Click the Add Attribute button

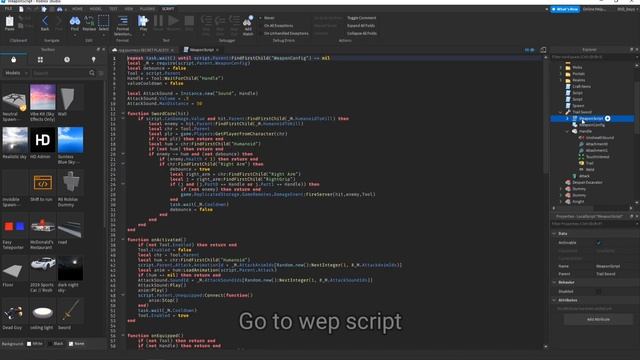click(x=598, y=320)
